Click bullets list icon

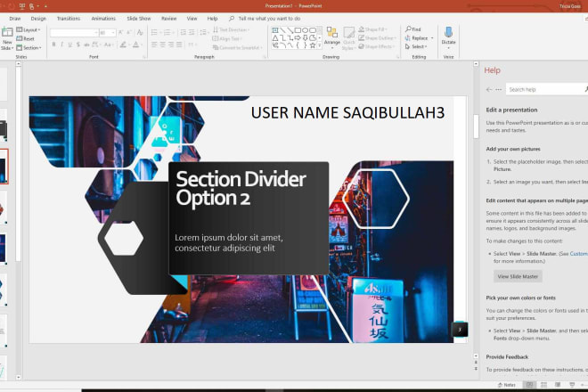[x=155, y=33]
